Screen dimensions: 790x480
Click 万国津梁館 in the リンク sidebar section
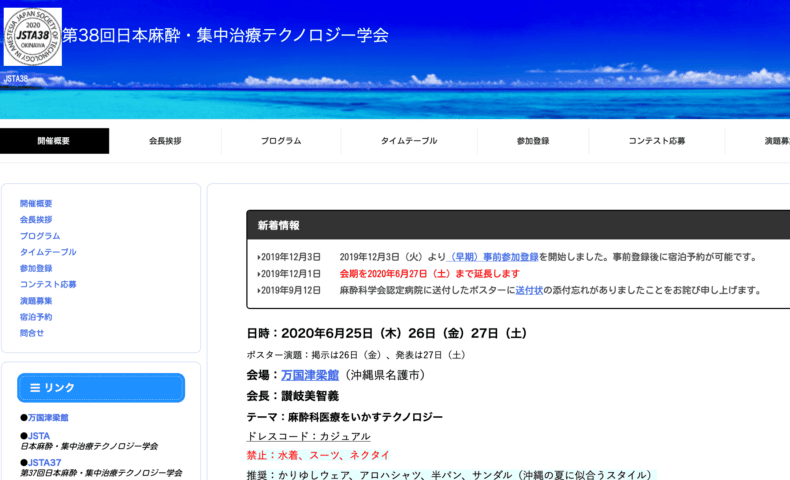click(48, 418)
